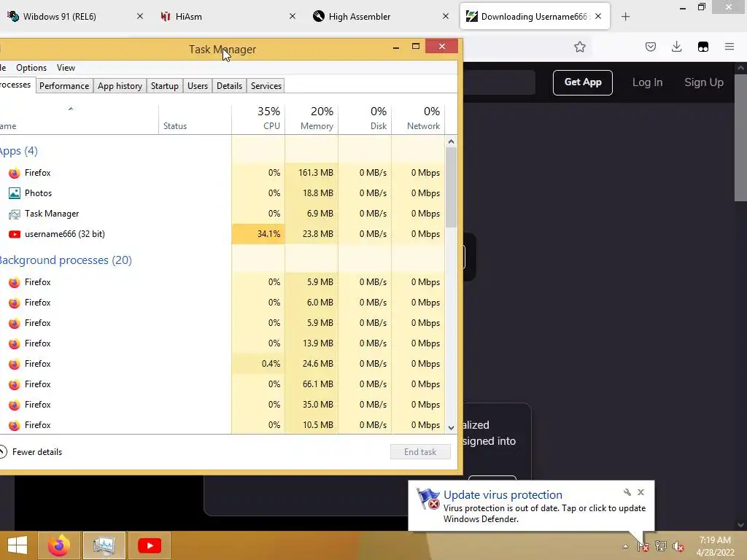Select the Firefox background process using 24.6 MB
Screen dimensions: 747x560
coord(222,364)
